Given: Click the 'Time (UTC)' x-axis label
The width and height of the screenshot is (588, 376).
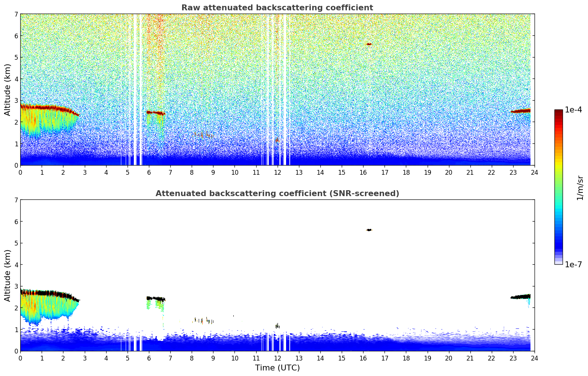Looking at the screenshot, I should coord(277,368).
